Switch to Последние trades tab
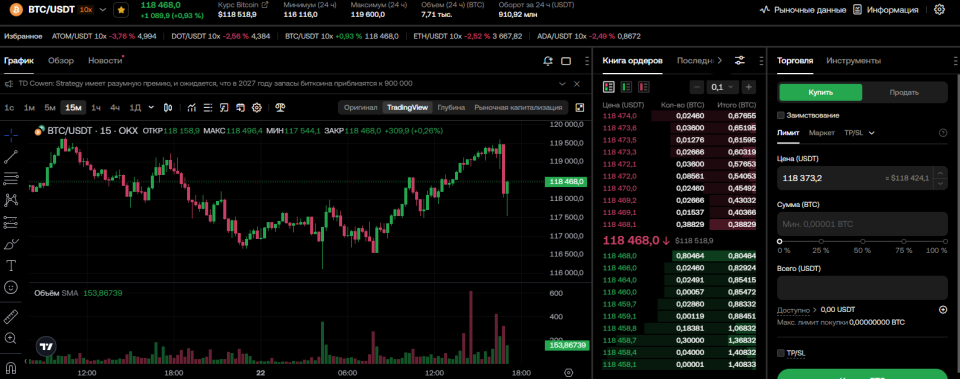This screenshot has width=960, height=379. click(695, 61)
